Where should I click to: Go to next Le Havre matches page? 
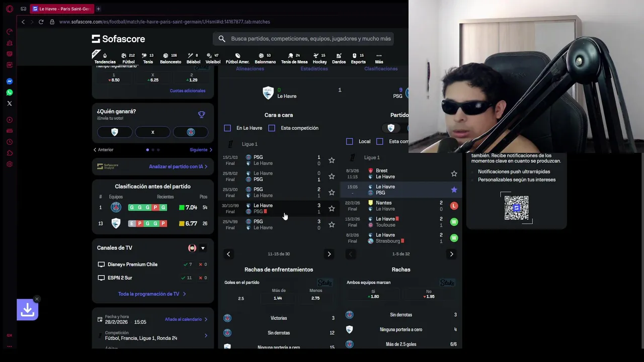point(451,254)
